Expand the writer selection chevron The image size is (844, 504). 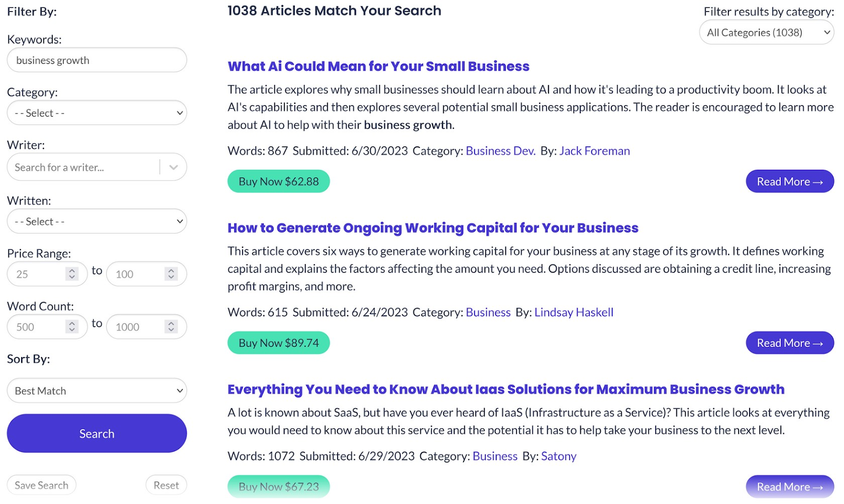[173, 167]
